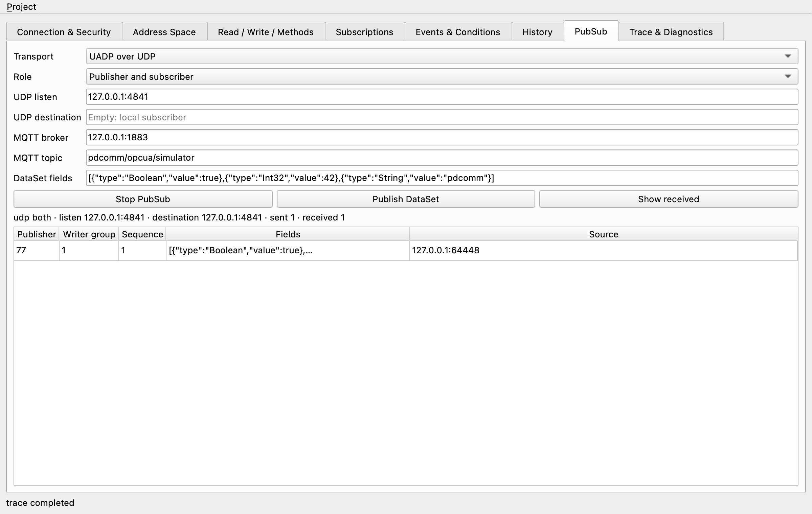Sort by Source column header
812x514 pixels.
(x=604, y=234)
